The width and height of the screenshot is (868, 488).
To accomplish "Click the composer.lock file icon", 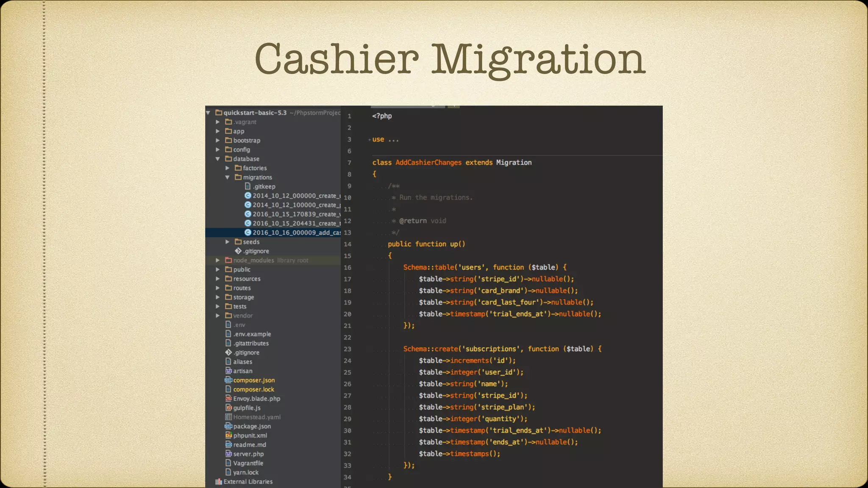I will [228, 389].
